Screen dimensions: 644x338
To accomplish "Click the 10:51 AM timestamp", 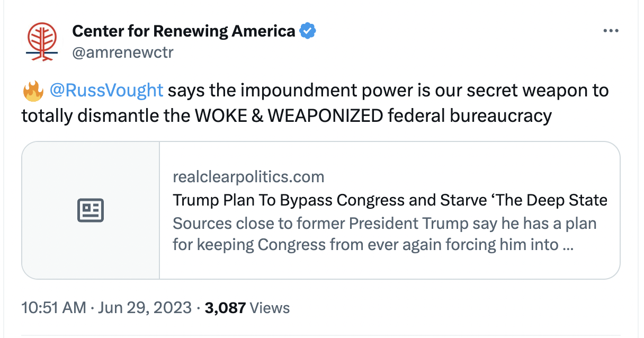I will [x=53, y=308].
